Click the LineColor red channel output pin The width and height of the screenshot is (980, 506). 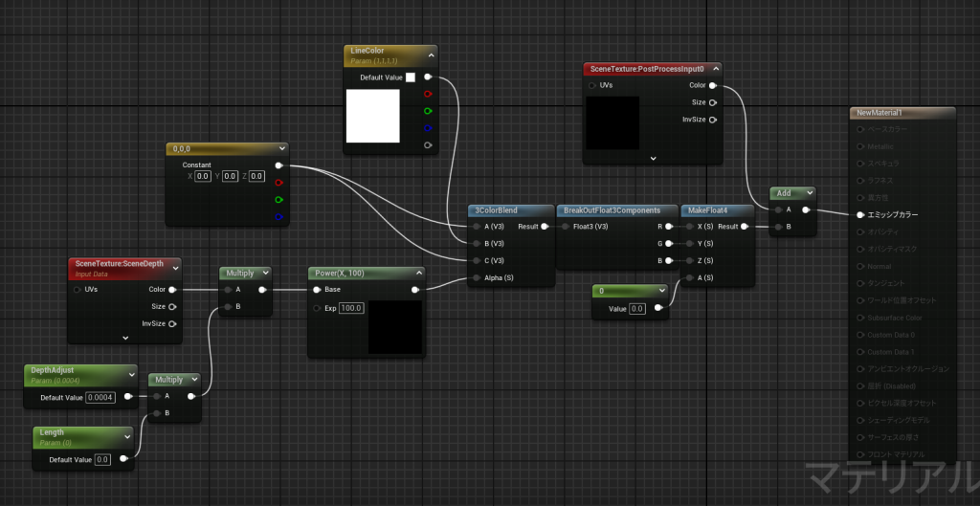tap(427, 94)
